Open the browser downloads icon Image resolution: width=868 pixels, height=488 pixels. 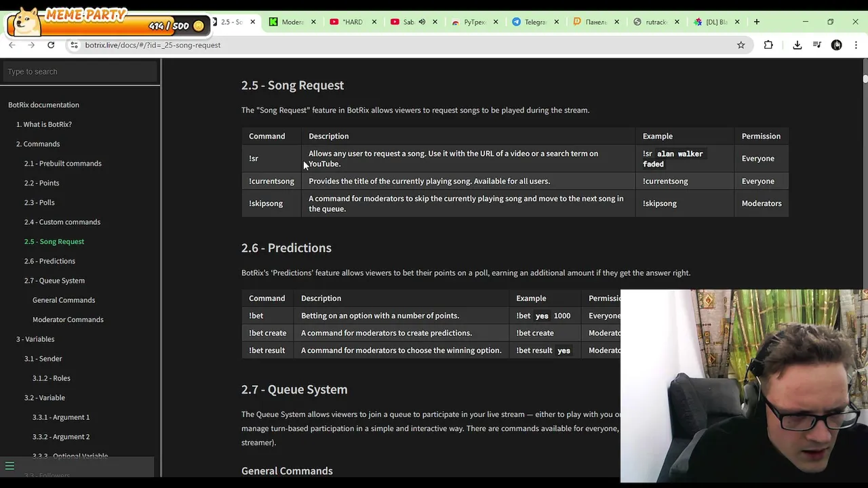coord(797,45)
